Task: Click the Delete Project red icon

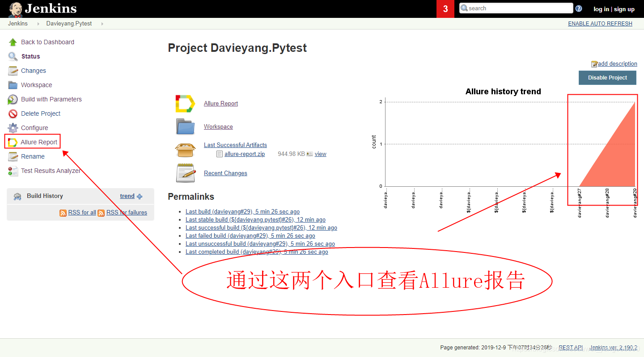Action: pos(13,113)
